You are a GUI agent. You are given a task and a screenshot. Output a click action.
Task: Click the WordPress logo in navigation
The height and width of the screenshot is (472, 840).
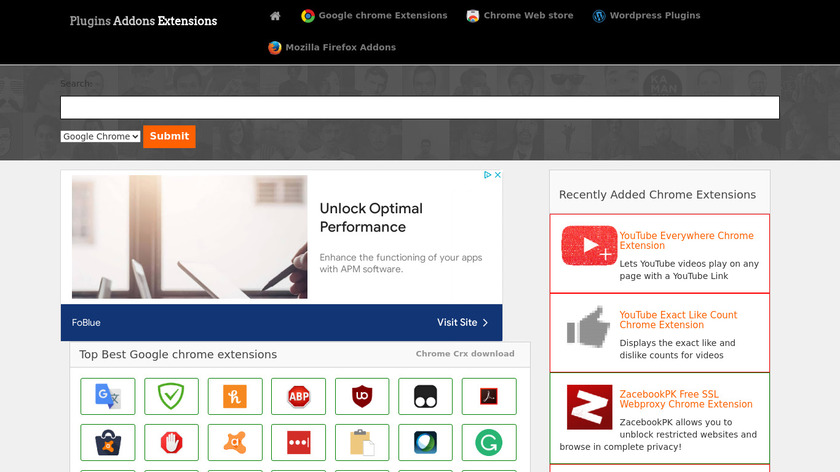coord(599,16)
